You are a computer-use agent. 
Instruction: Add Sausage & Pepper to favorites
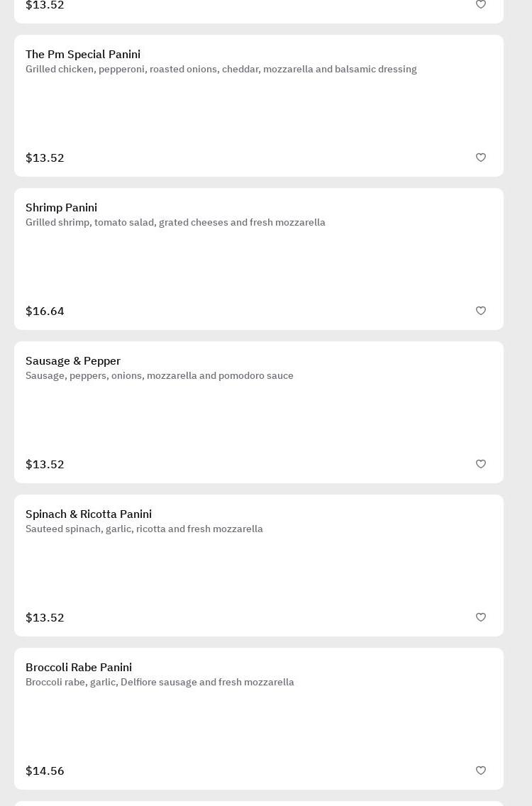point(481,464)
